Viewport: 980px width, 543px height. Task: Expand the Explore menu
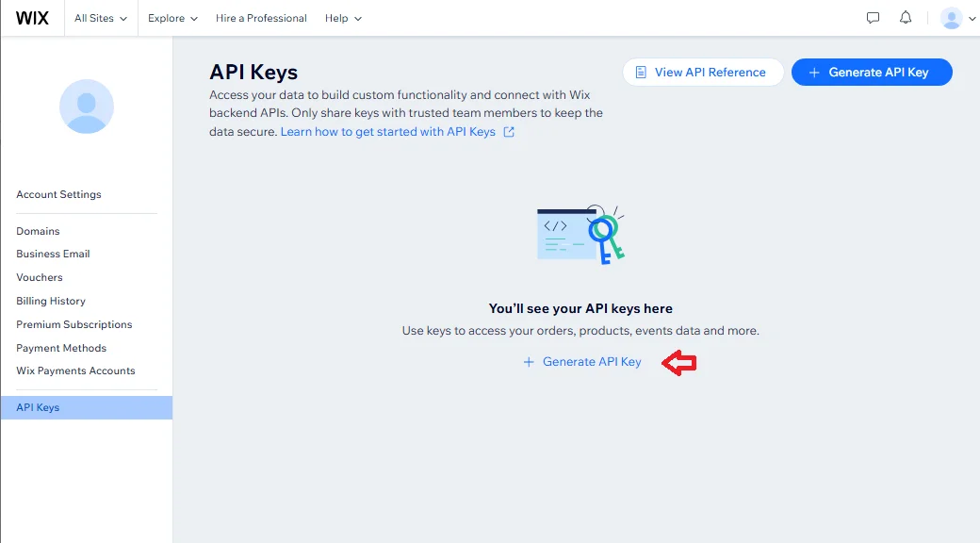tap(171, 17)
